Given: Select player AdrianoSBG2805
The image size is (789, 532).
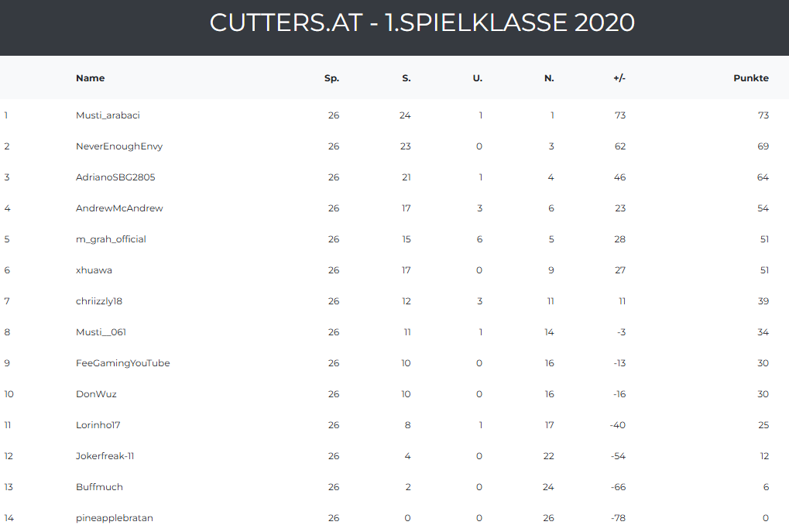Looking at the screenshot, I should coord(115,177).
